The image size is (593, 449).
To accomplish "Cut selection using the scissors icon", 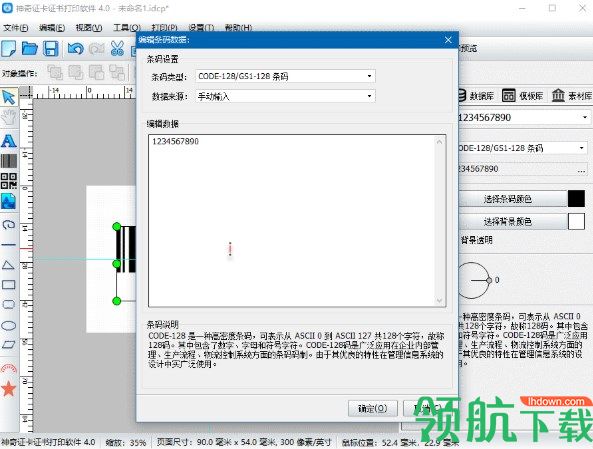I will pos(117,49).
